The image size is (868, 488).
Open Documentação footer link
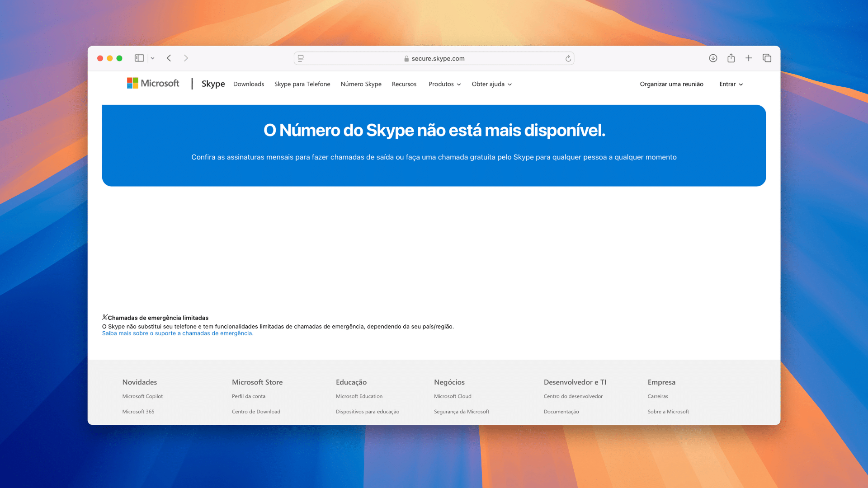tap(561, 412)
